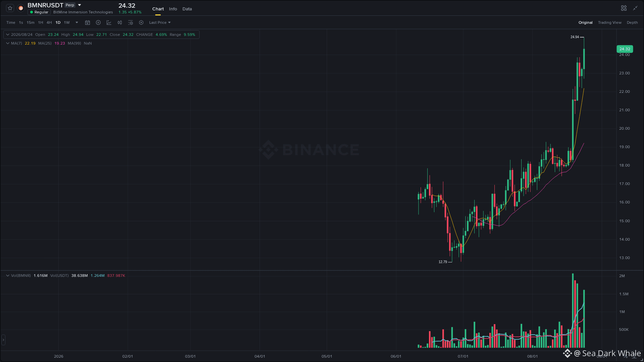
Task: Open the calendar go-to-date icon
Action: click(88, 22)
